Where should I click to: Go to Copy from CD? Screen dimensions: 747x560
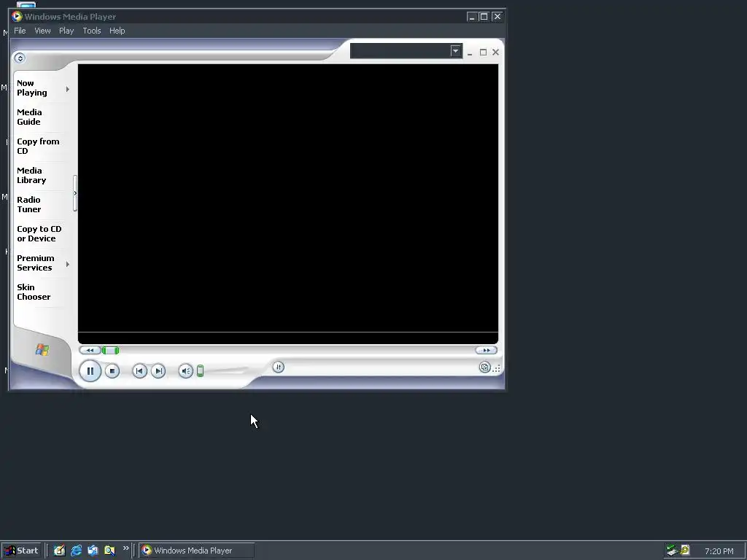click(x=38, y=146)
